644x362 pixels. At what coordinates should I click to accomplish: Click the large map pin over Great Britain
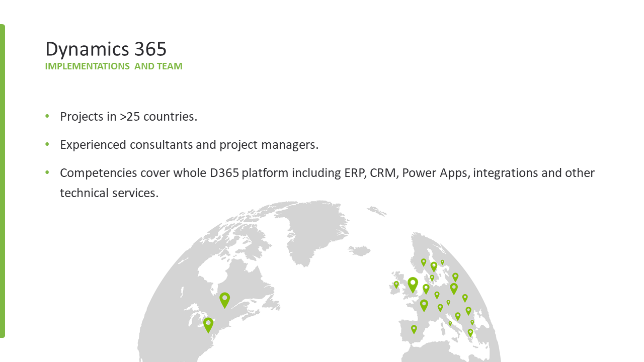[x=413, y=285]
